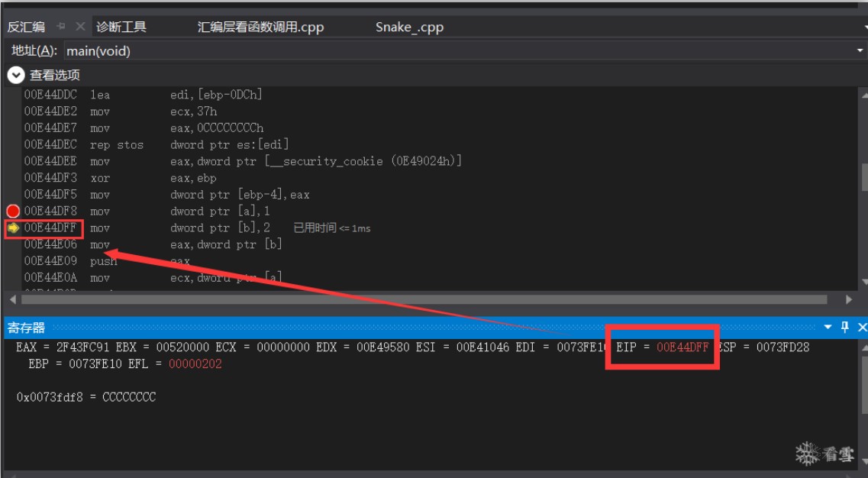The width and height of the screenshot is (868, 478).
Task: Click the 寄存器 panel title
Action: pyautogui.click(x=26, y=328)
